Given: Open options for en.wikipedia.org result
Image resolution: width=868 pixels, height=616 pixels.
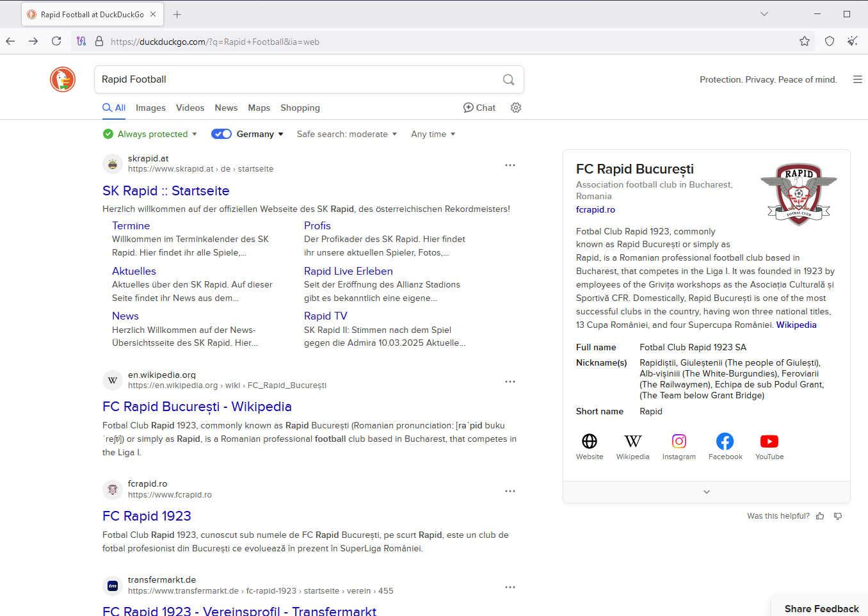Looking at the screenshot, I should (510, 382).
